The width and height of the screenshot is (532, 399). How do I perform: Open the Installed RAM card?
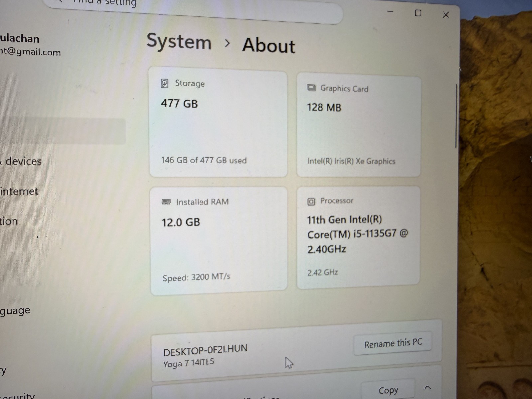(x=218, y=241)
